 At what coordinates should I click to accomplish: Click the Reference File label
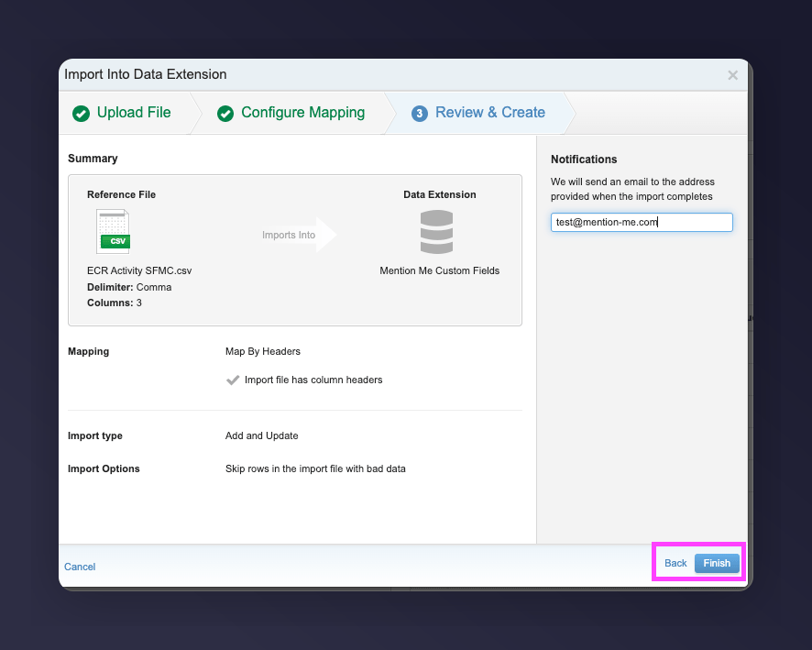point(121,194)
